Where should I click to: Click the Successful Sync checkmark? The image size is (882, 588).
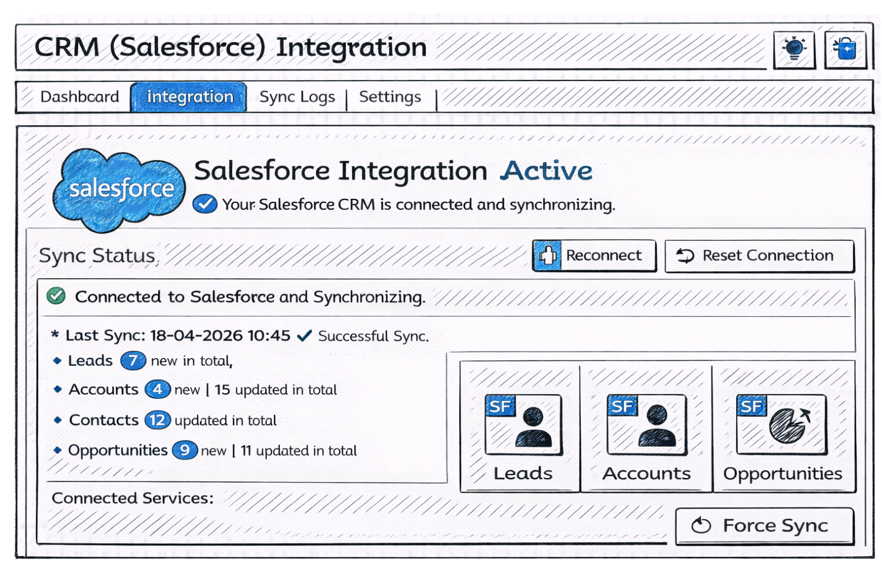304,336
